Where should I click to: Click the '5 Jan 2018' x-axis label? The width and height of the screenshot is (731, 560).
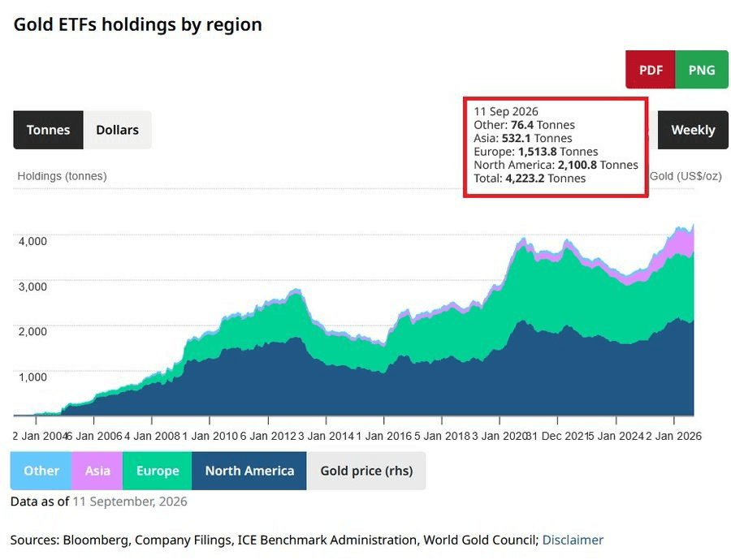coord(442,436)
